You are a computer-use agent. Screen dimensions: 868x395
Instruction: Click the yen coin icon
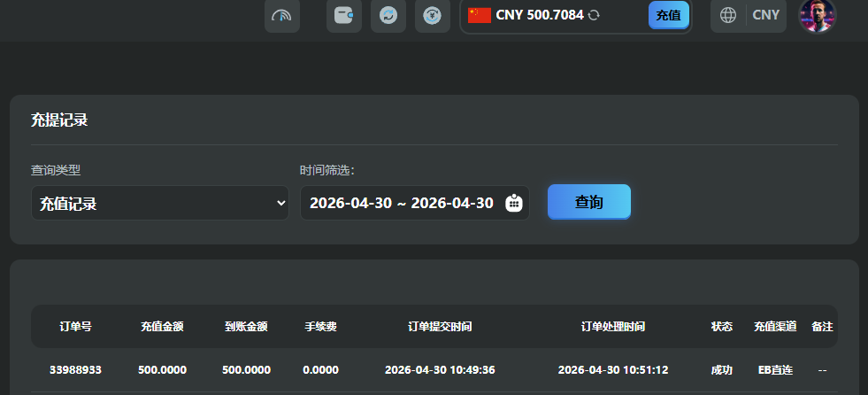point(433,16)
